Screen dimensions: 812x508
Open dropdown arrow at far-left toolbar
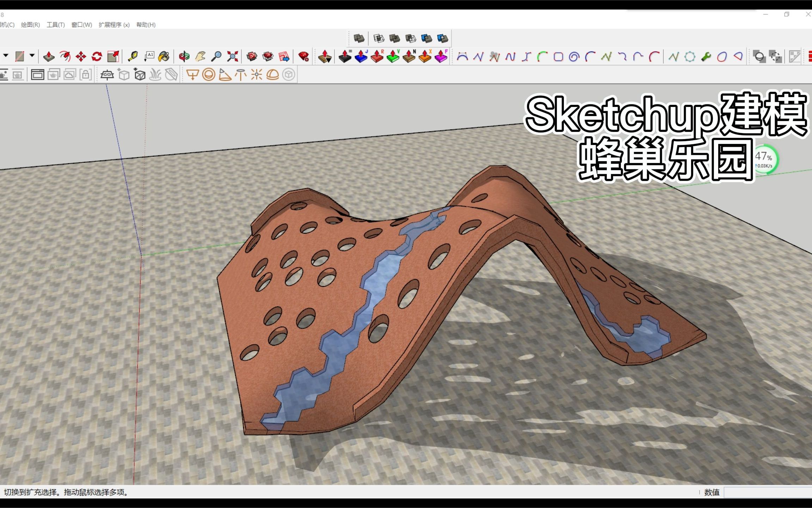pos(6,56)
